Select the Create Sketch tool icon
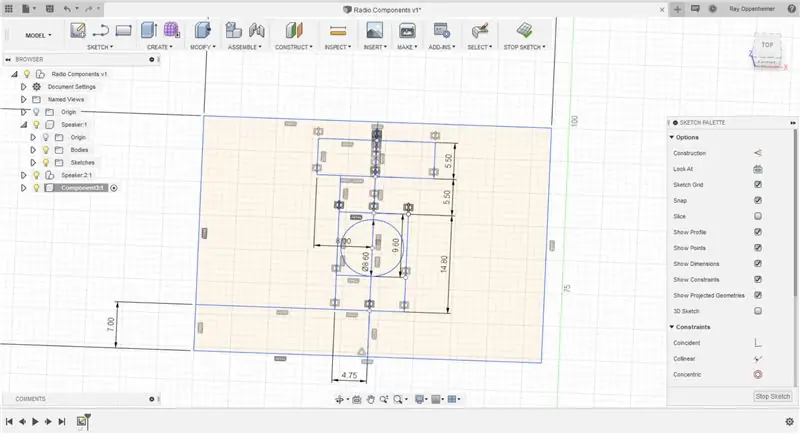 pos(78,30)
